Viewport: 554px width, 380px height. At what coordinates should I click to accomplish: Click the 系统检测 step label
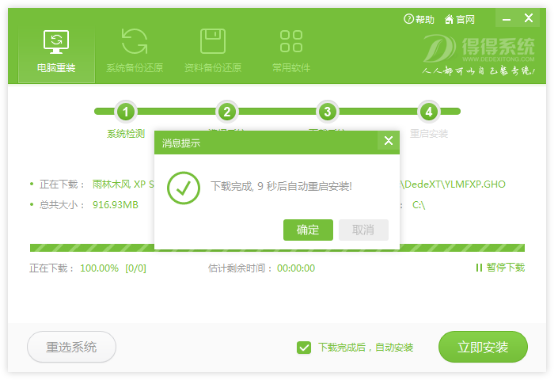click(126, 134)
